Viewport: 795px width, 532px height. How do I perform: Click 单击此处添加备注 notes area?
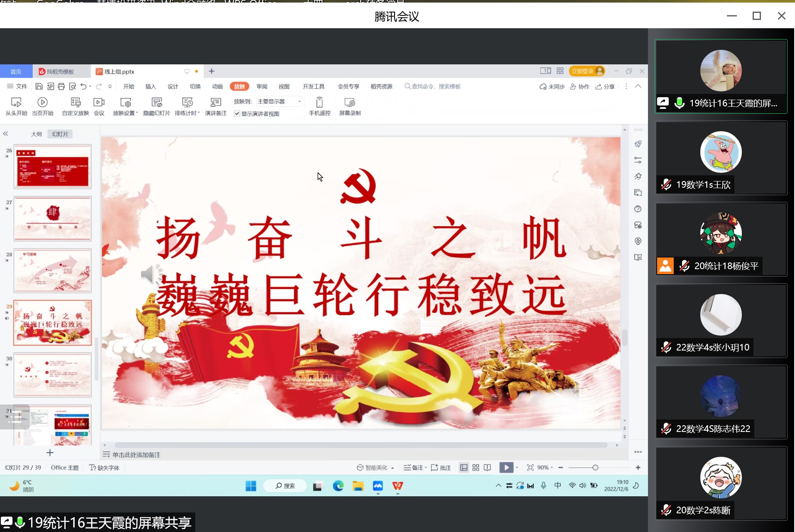pos(136,455)
